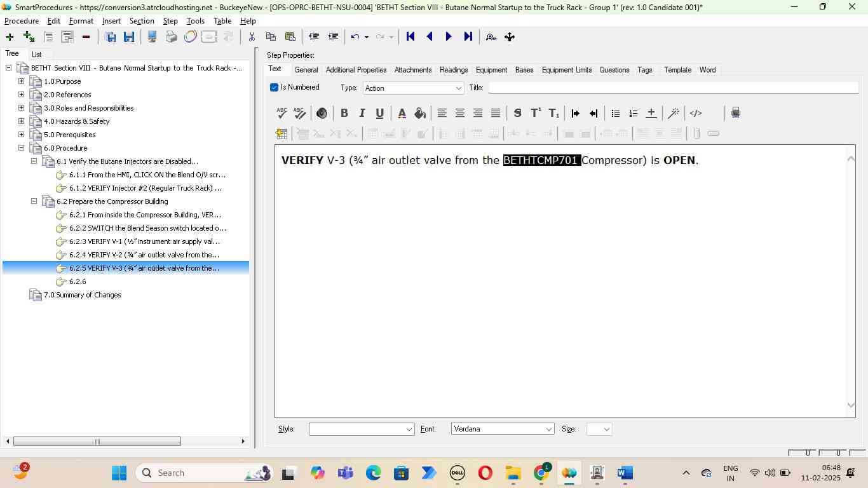Select step 6.1.2 VERIFY Injector #2
This screenshot has width=868, height=488.
[x=146, y=188]
